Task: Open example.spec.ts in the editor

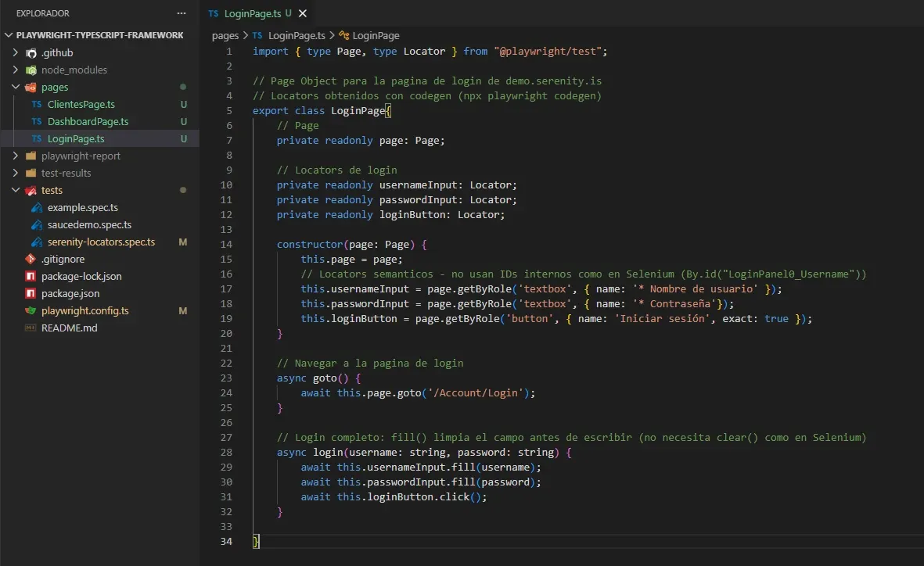Action: pyautogui.click(x=81, y=207)
